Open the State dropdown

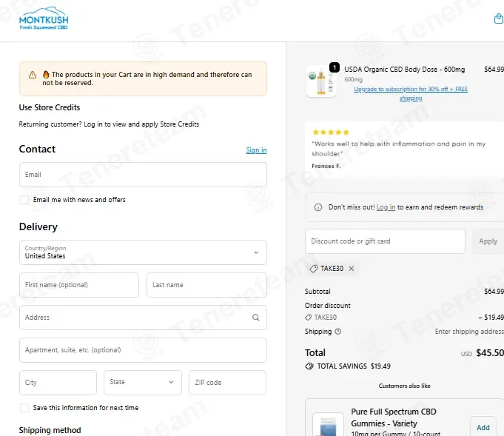point(143,382)
